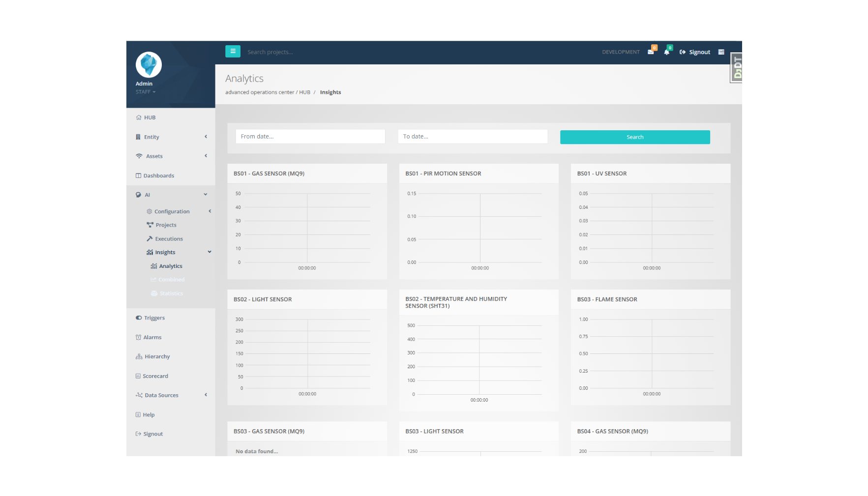Open the Alarms sidebar item

click(152, 338)
